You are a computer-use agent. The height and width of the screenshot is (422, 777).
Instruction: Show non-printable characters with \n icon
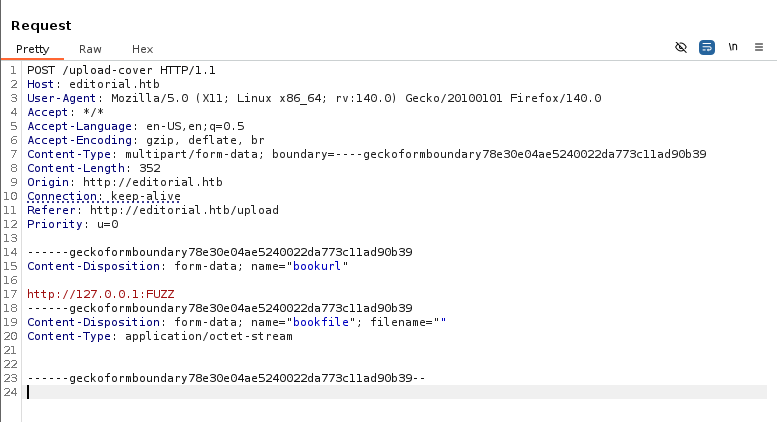pyautogui.click(x=733, y=47)
